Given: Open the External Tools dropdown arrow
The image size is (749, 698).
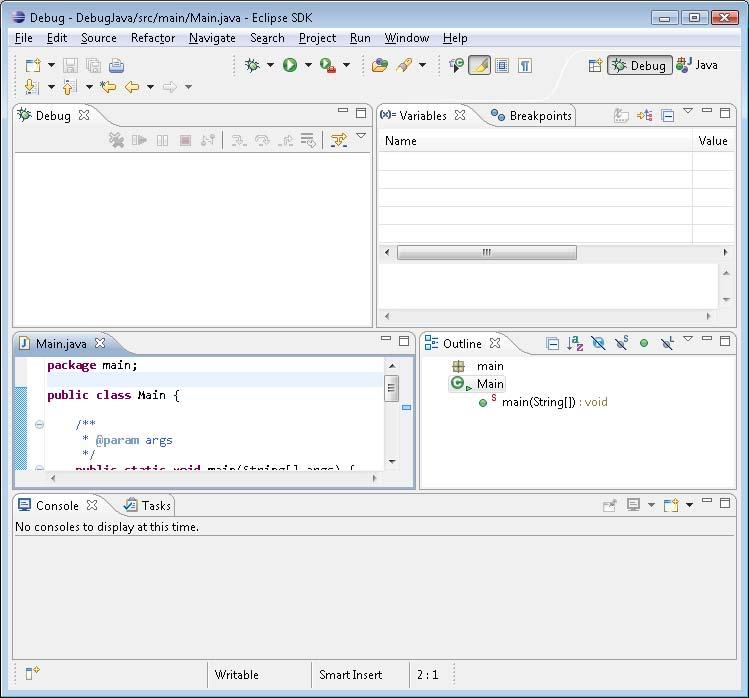Looking at the screenshot, I should point(346,65).
